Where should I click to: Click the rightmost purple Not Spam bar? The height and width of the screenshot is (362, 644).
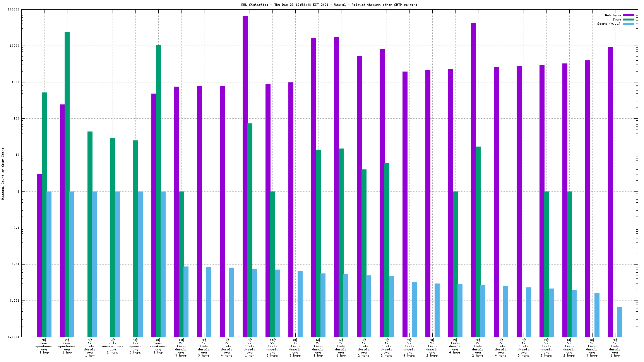point(610,191)
